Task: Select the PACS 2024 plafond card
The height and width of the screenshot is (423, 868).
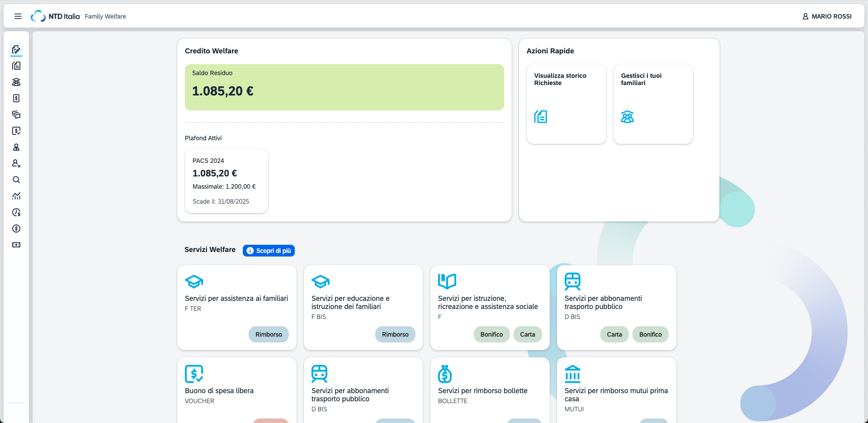Action: (226, 181)
